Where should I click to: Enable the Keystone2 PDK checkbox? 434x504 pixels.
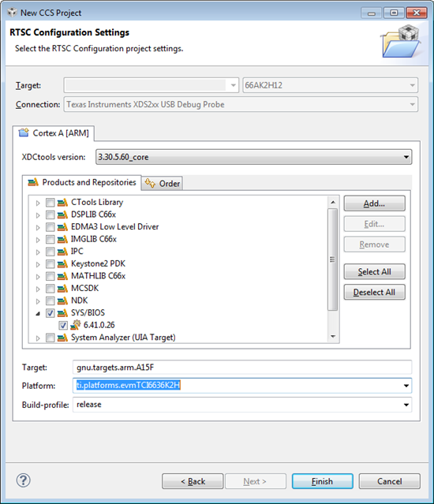[x=51, y=264]
